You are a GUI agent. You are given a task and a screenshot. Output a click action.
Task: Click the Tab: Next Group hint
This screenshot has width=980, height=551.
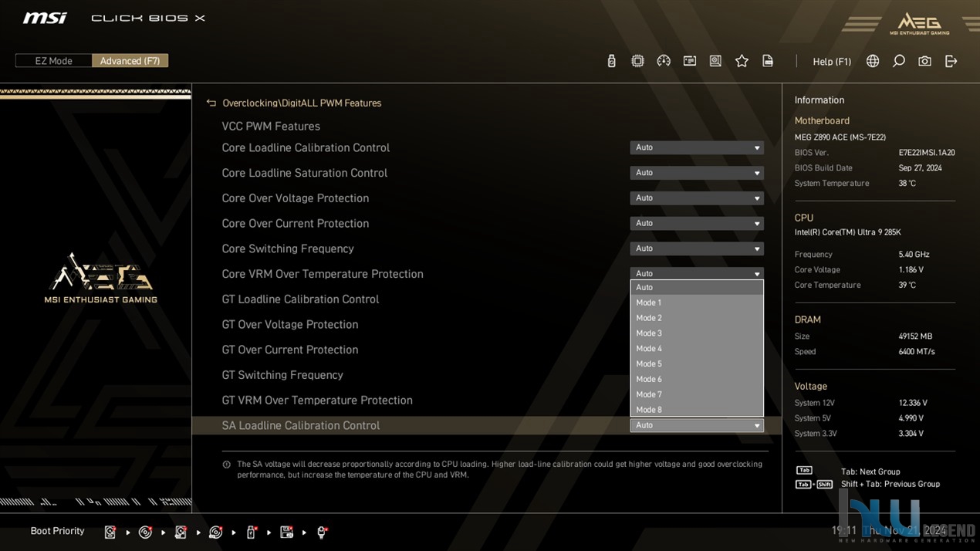[x=870, y=472]
